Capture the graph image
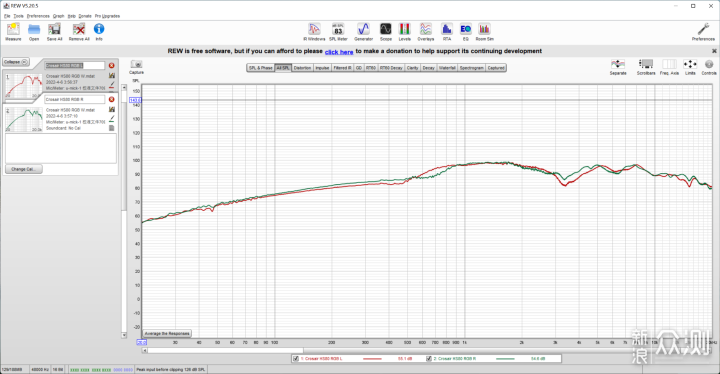Viewport: 720px width, 374px height. (x=136, y=67)
